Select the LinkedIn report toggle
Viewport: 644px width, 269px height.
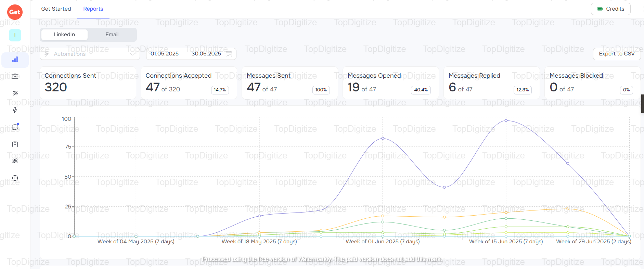(x=64, y=35)
